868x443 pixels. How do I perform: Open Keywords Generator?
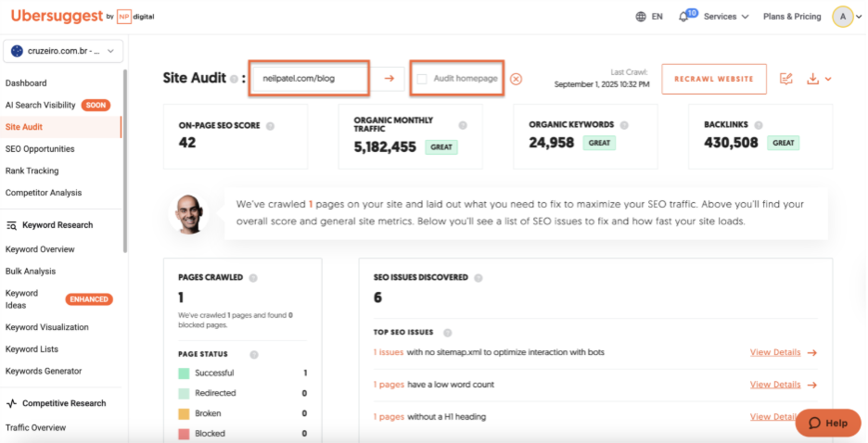pos(44,371)
